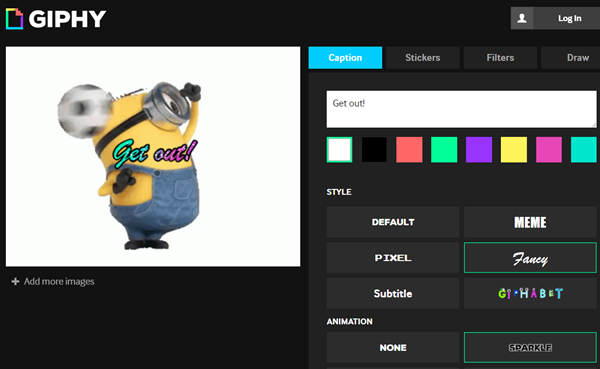Screen dimensions: 600x369
Task: Choose the DEFAULT caption style
Action: [393, 222]
